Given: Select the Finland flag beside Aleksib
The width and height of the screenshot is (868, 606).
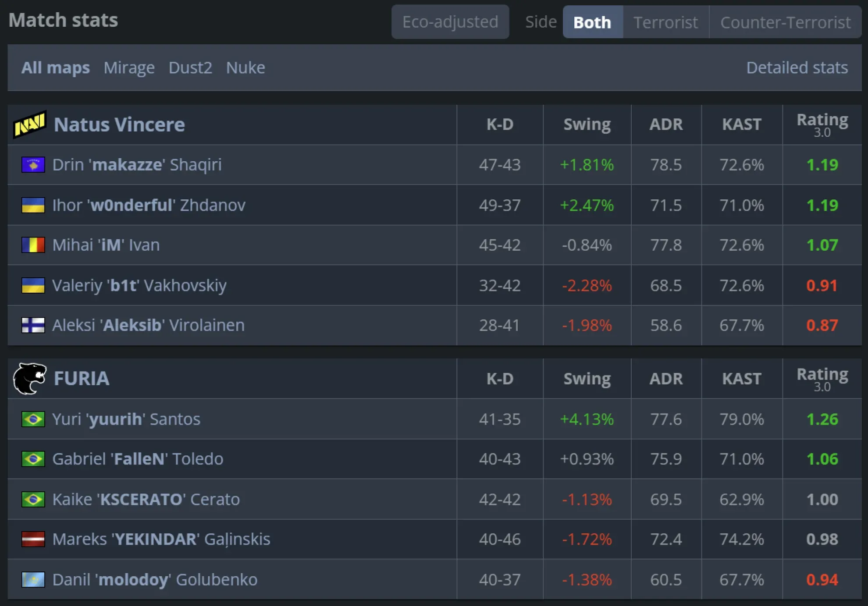Looking at the screenshot, I should point(33,325).
